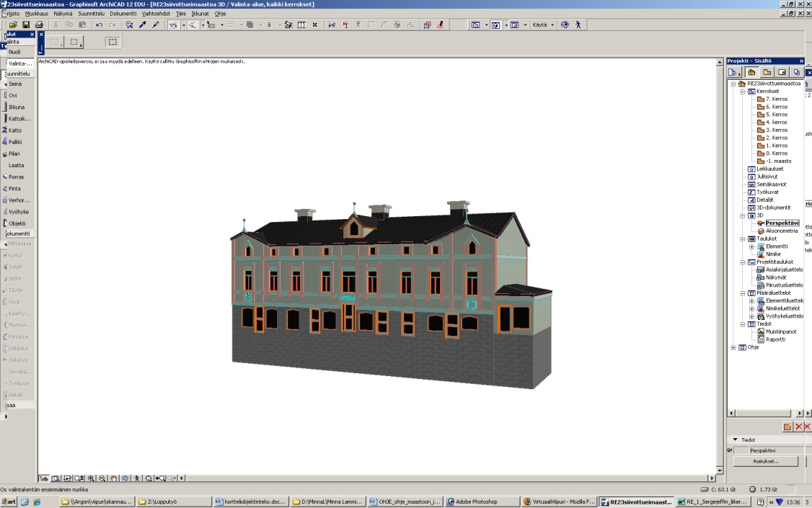Click the Internet Explorer quick launch icon
This screenshot has height=508, width=812.
[37, 502]
